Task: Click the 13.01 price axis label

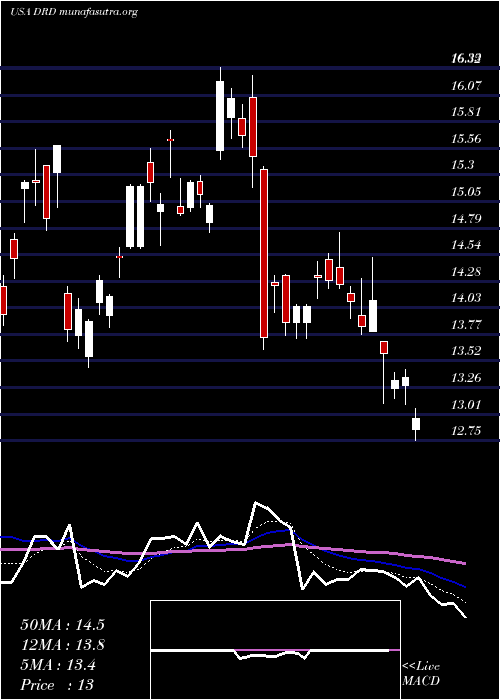Action: click(x=467, y=405)
